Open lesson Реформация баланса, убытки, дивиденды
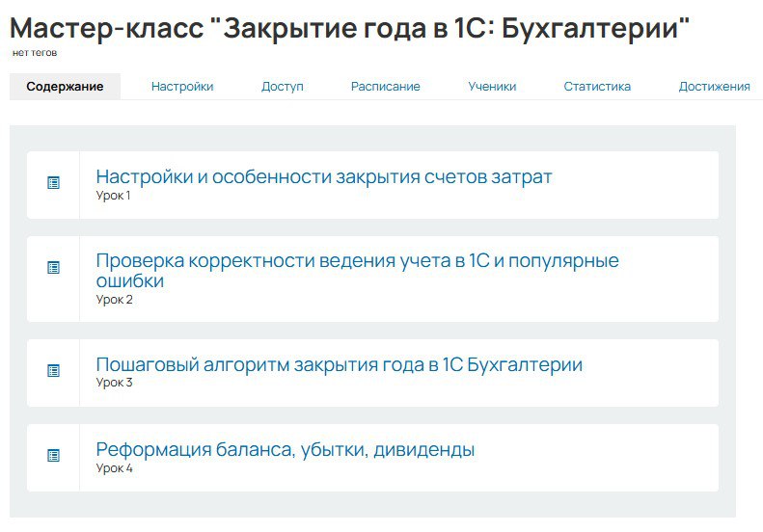 285,450
